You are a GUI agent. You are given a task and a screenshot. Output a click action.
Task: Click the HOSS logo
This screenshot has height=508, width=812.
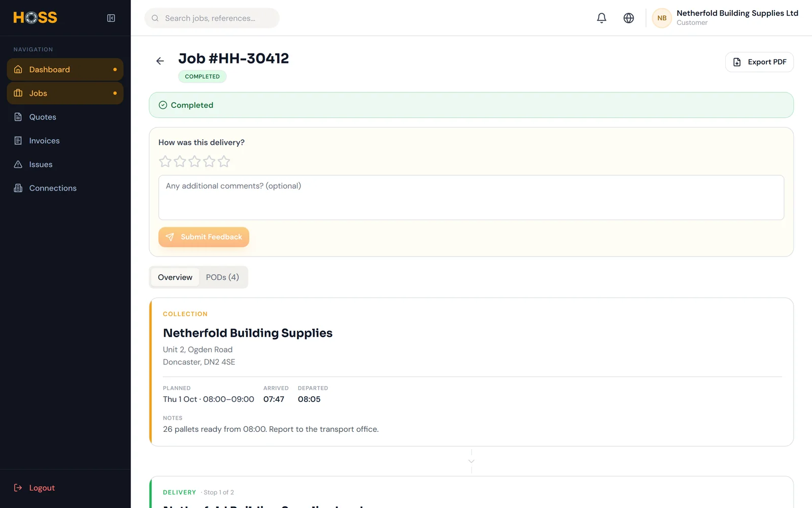[35, 18]
